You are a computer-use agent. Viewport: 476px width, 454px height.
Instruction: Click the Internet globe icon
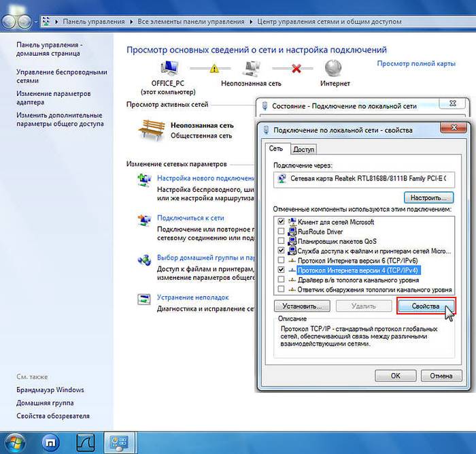pos(333,68)
